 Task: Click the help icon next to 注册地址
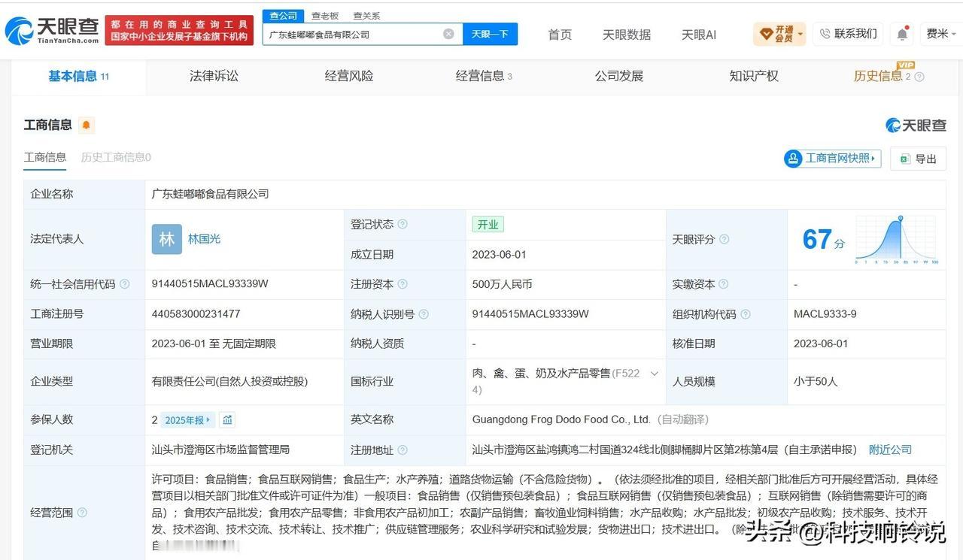[403, 450]
